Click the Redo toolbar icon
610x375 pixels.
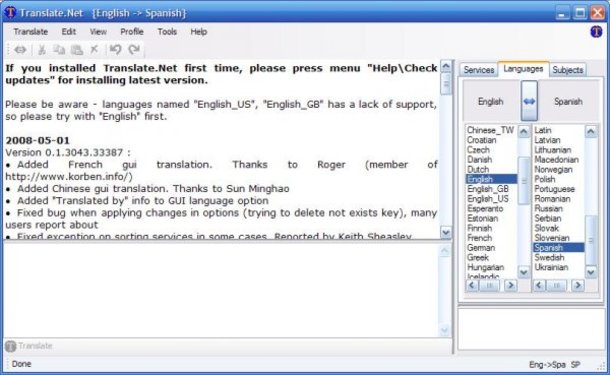click(x=134, y=49)
